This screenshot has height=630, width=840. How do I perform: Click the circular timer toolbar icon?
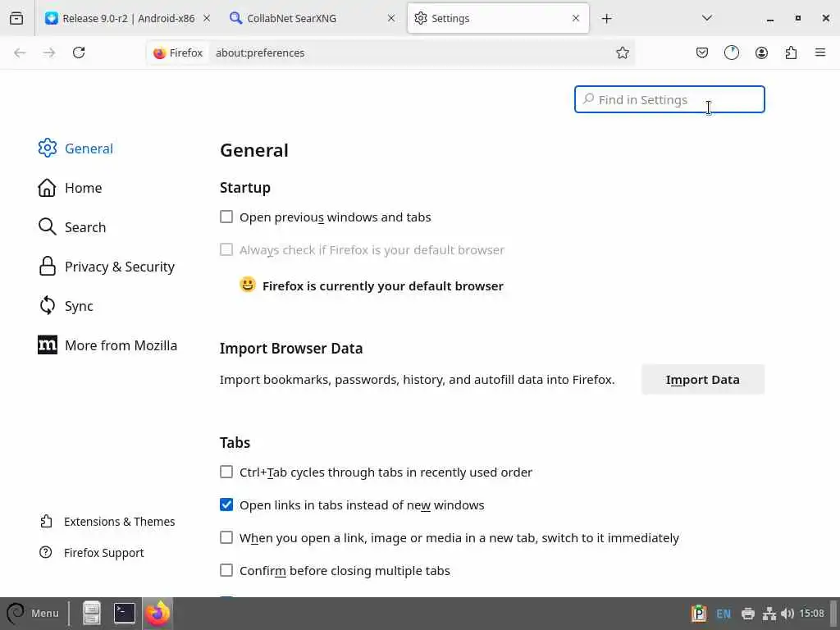pos(731,52)
